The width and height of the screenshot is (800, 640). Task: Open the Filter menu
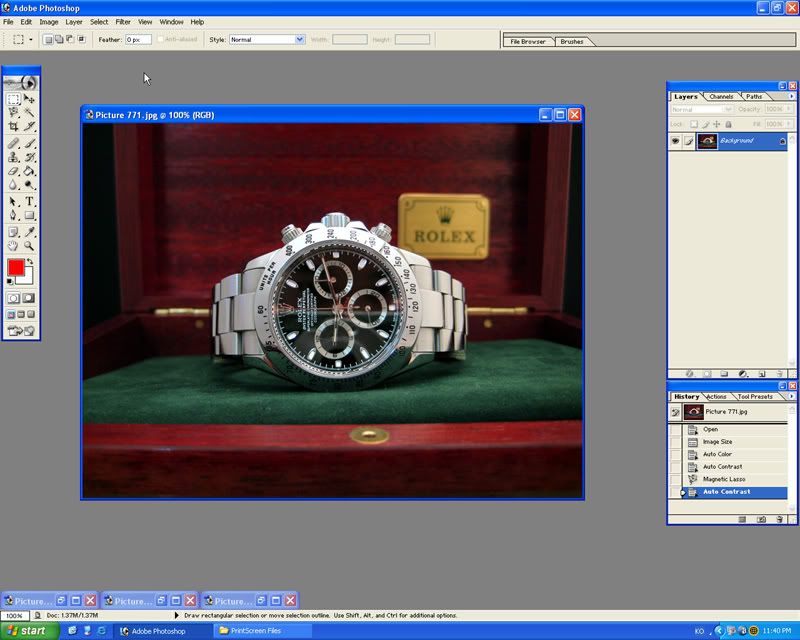click(x=123, y=22)
